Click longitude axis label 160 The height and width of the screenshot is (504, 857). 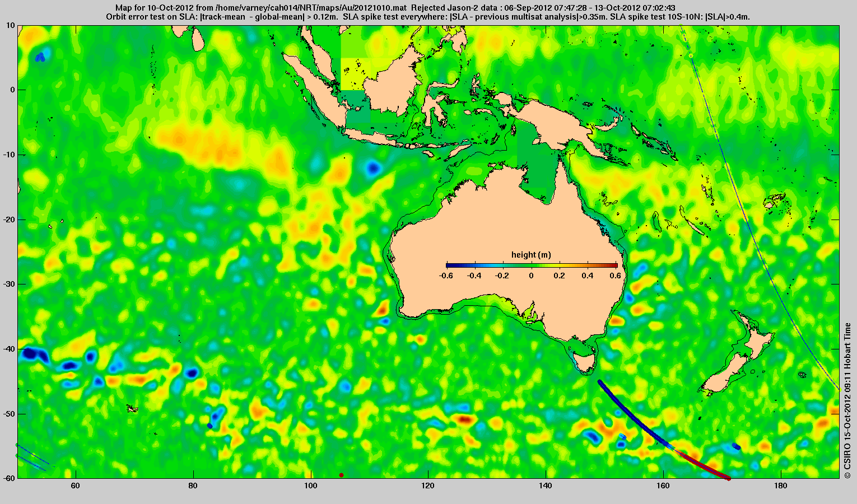[x=663, y=486]
